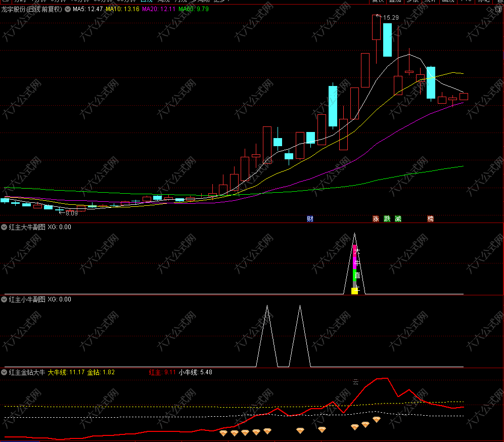
Task: Open the 红主大牛副图 indicator dropdown
Action: pos(5,227)
